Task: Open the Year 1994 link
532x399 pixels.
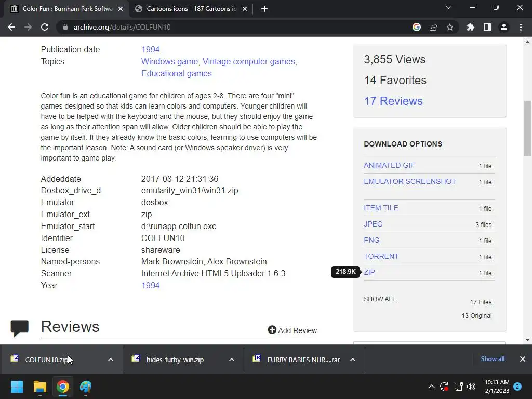Action: (150, 285)
